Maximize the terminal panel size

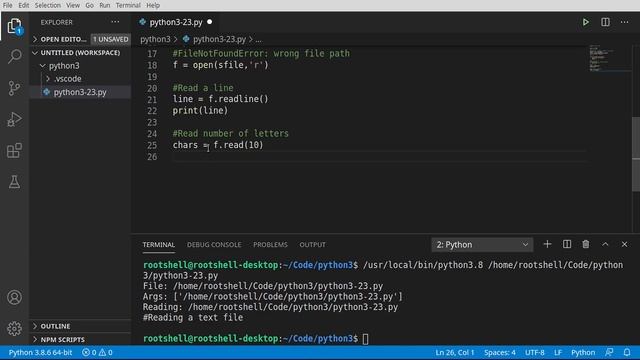coord(605,244)
